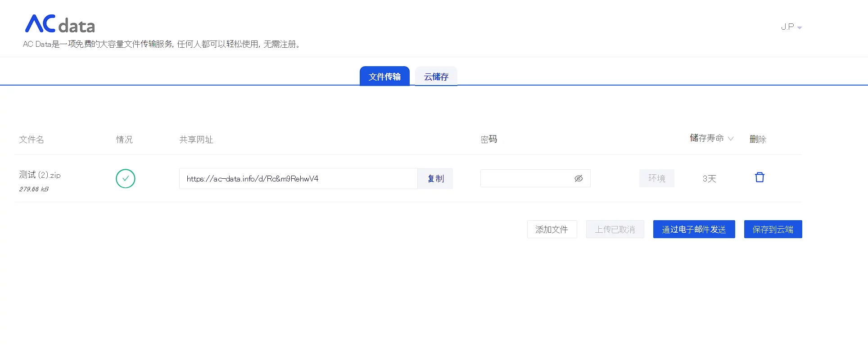Image resolution: width=868 pixels, height=353 pixels.
Task: Focus the password input field
Action: [524, 179]
